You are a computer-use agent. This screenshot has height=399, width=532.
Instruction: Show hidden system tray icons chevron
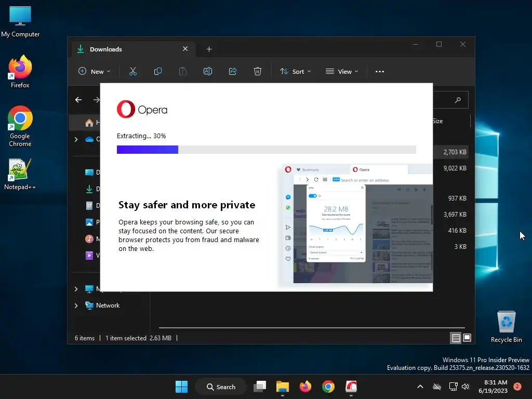tap(420, 387)
